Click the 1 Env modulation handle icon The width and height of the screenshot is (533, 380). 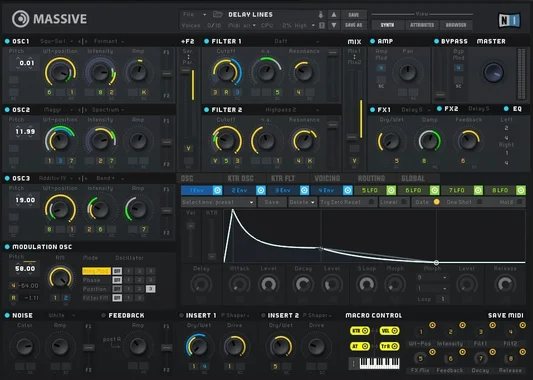[218, 190]
